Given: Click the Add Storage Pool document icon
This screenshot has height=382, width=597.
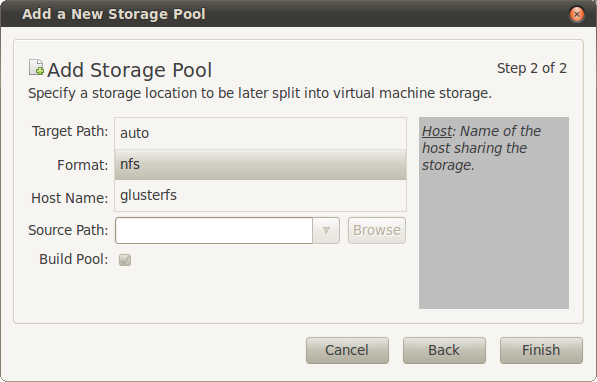Looking at the screenshot, I should tap(36, 67).
